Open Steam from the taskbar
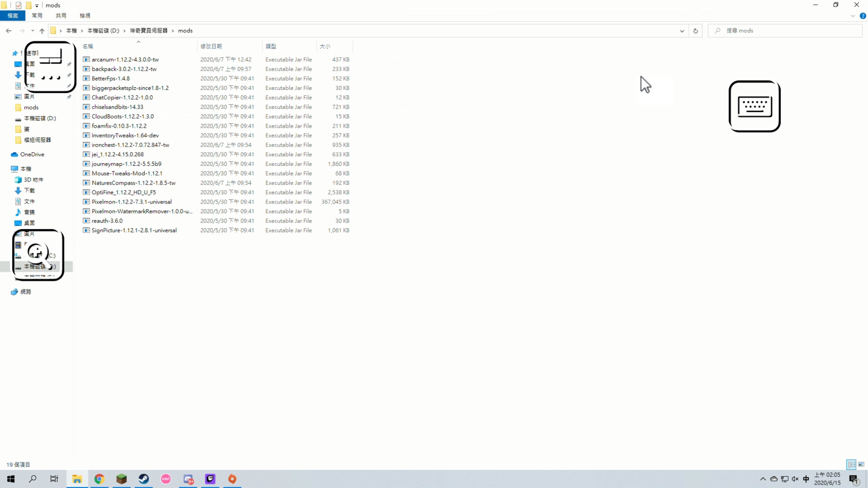 point(144,479)
